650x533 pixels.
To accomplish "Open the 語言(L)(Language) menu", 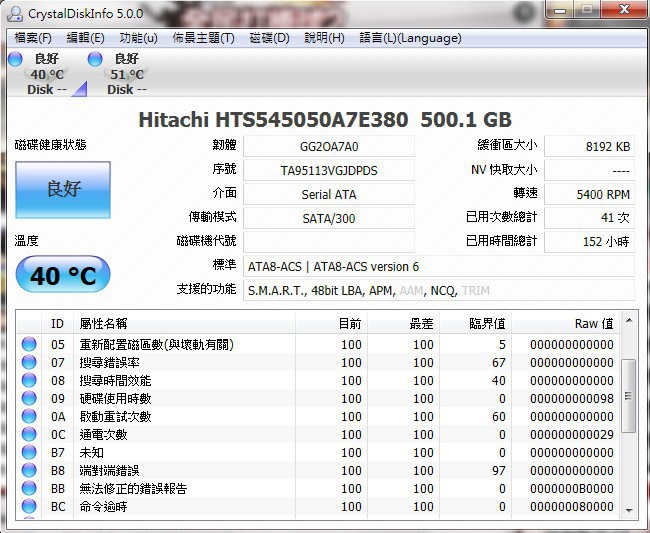I will coord(410,38).
